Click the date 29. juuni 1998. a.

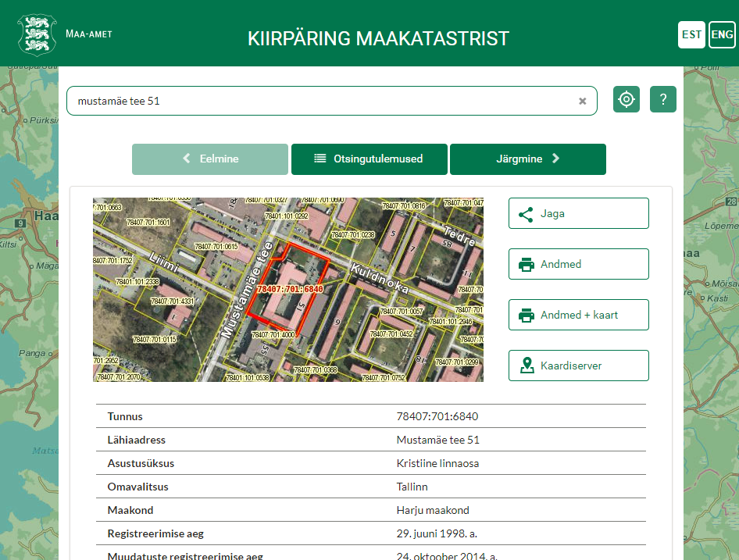[x=437, y=533]
